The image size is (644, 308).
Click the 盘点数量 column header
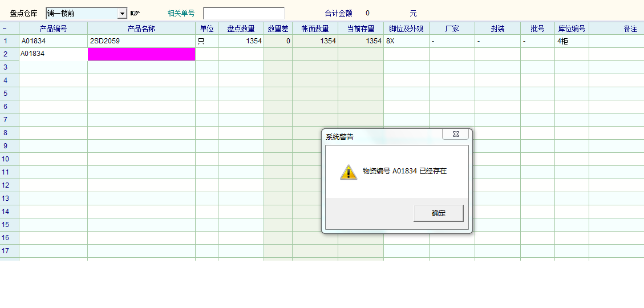pyautogui.click(x=241, y=29)
